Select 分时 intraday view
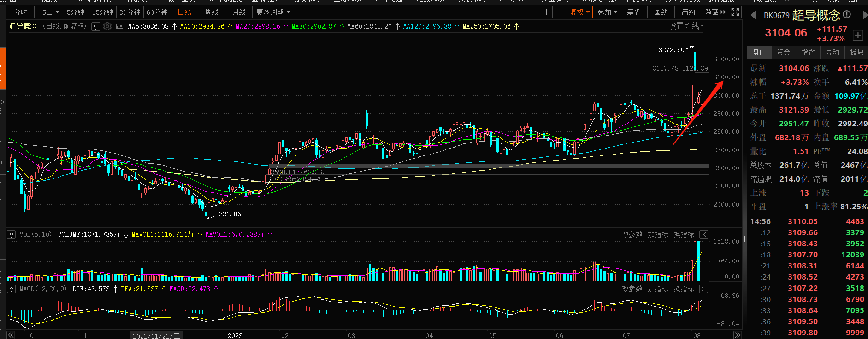 coord(21,12)
